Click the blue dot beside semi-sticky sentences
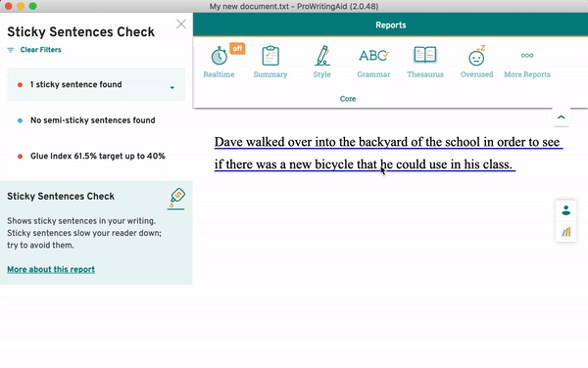Screen dimensions: 588x368 tap(20, 120)
